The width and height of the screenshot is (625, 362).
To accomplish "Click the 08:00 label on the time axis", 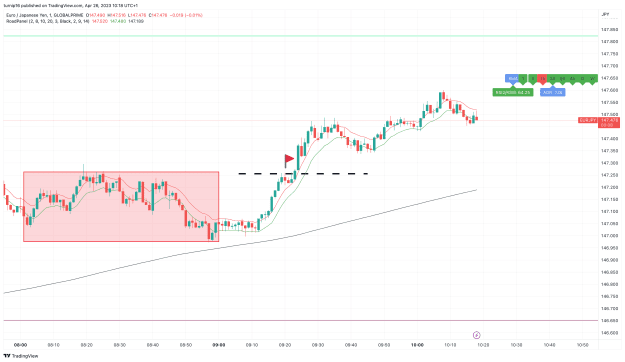I will click(x=20, y=345).
